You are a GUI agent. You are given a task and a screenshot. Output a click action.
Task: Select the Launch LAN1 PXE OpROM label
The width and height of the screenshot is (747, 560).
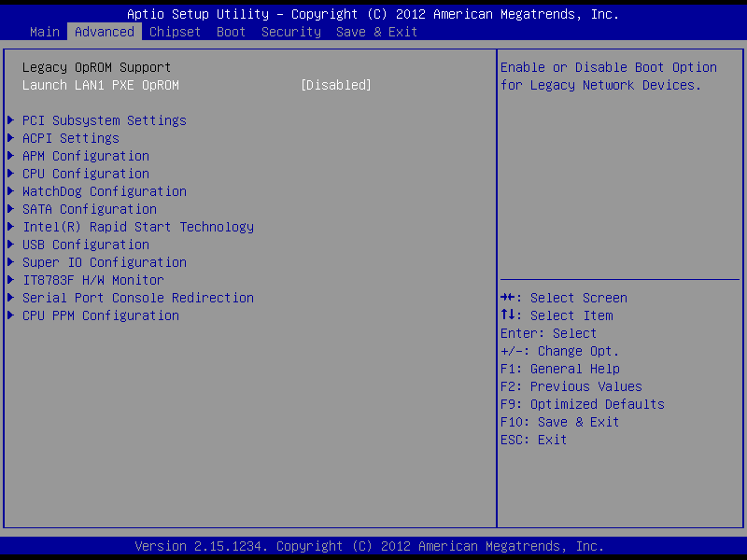(x=101, y=85)
